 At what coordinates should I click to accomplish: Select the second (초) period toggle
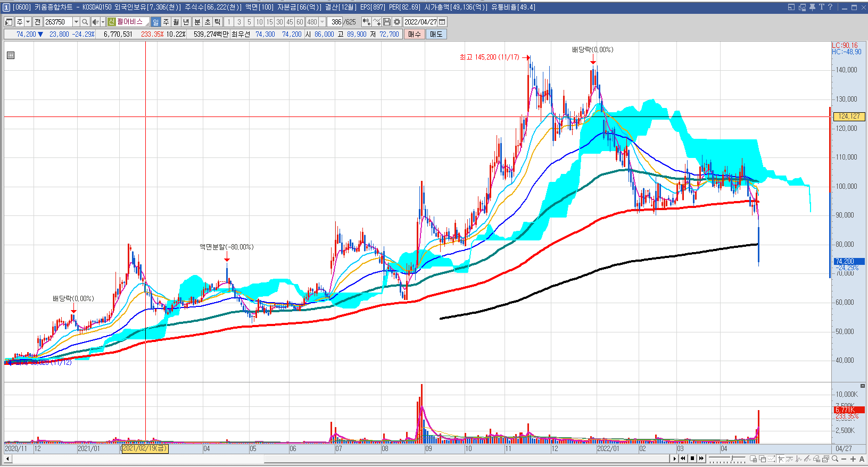(x=208, y=22)
